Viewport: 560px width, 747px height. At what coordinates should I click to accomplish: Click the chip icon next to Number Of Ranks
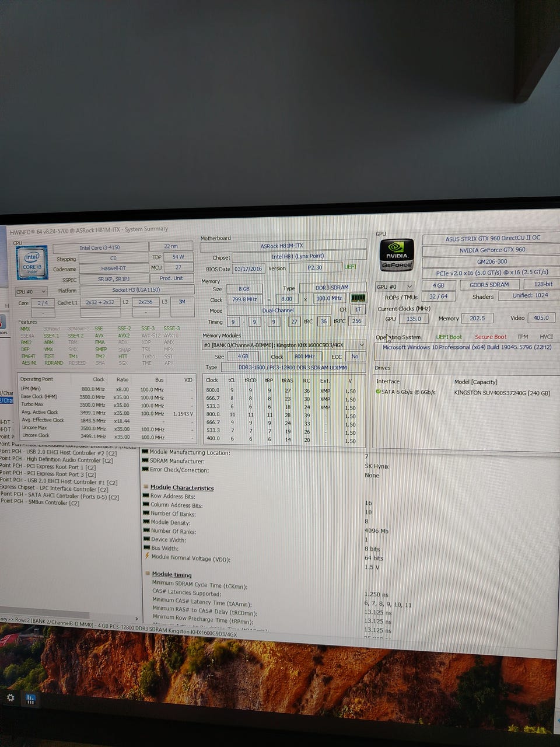(146, 531)
